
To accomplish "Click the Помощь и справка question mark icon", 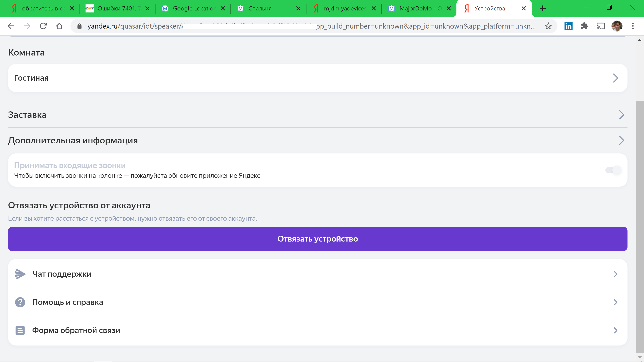I will [x=20, y=302].
